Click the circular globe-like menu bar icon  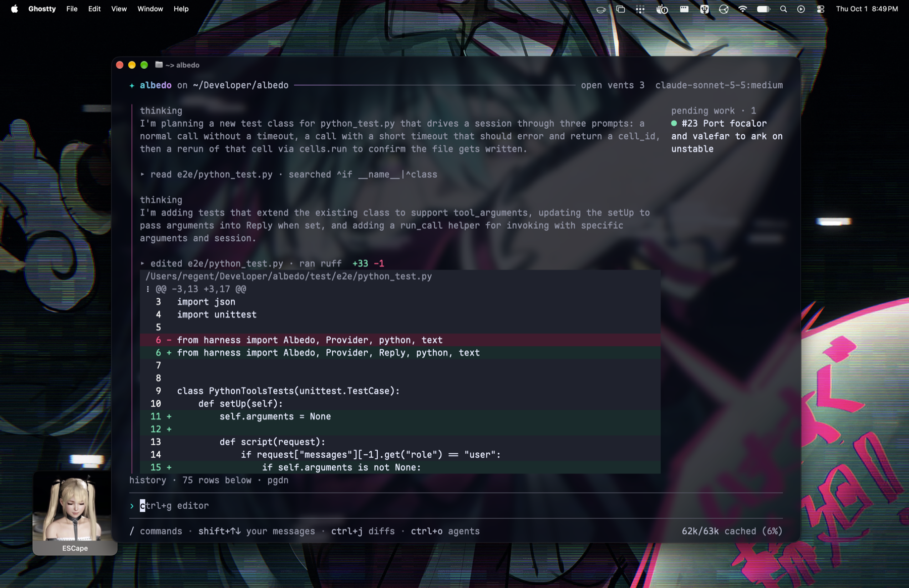(724, 9)
